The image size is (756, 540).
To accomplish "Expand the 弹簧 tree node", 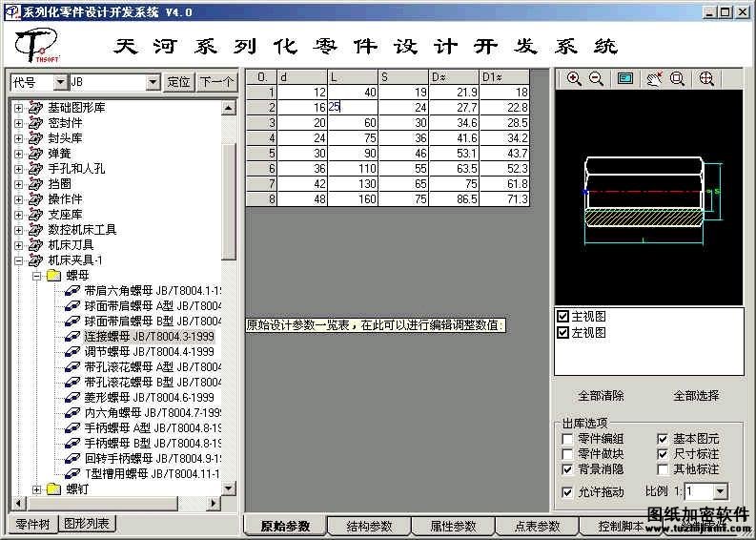I will [18, 154].
